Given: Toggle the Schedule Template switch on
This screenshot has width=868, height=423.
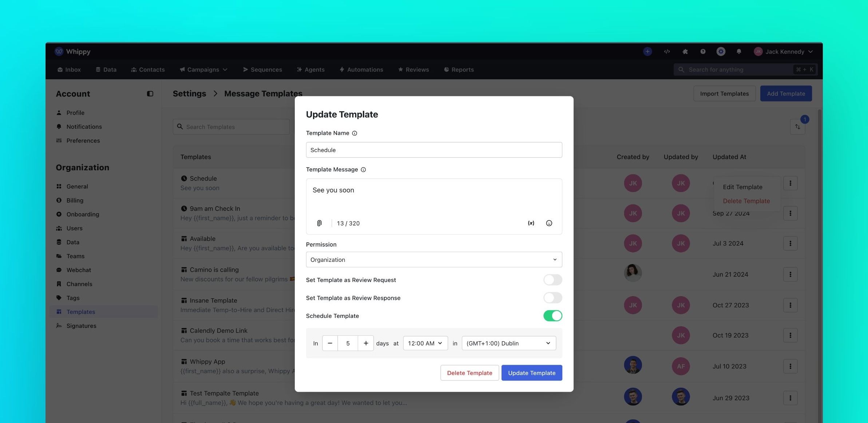Looking at the screenshot, I should 552,316.
